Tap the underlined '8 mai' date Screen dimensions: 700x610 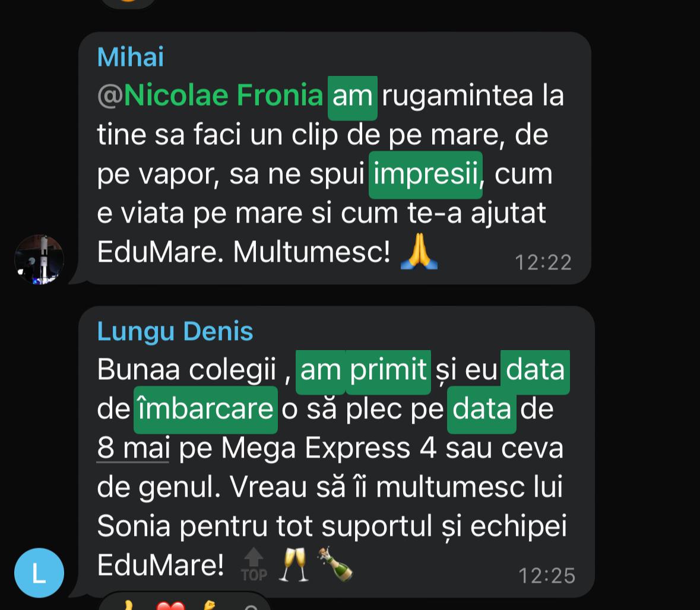point(133,447)
